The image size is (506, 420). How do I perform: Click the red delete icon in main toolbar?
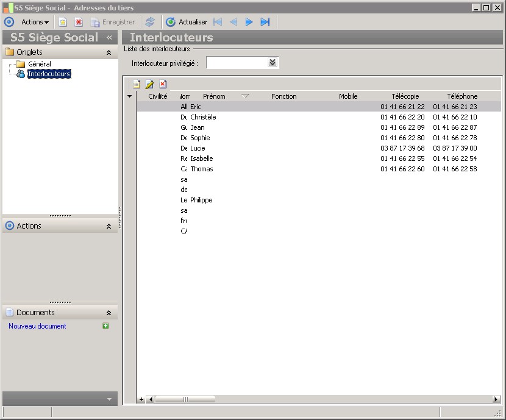[79, 22]
